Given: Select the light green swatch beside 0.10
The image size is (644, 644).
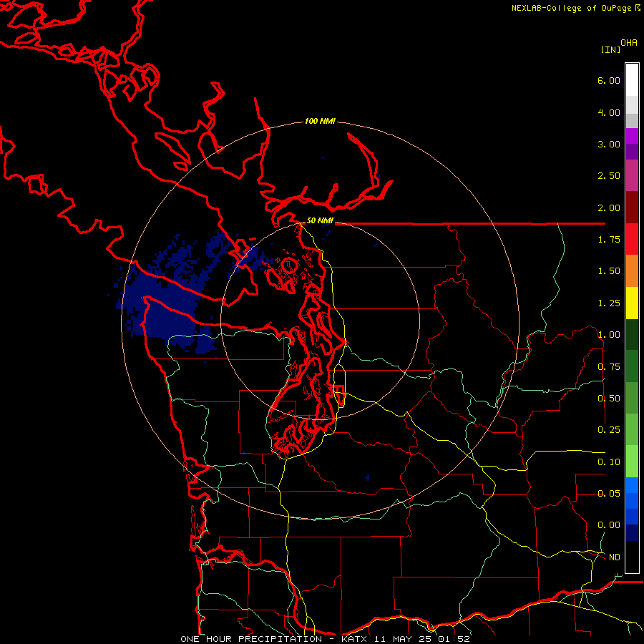Looking at the screenshot, I should tap(632, 462).
